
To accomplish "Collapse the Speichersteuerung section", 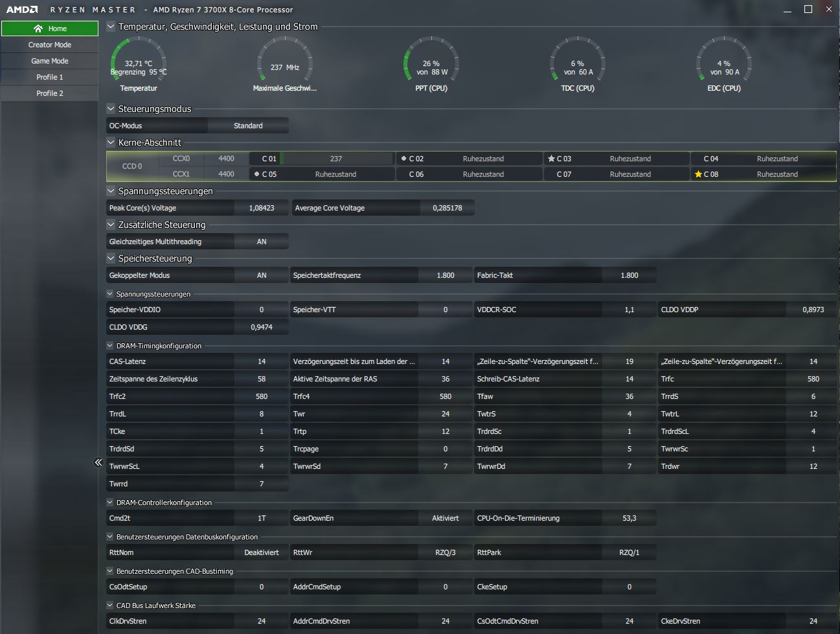I will point(111,258).
